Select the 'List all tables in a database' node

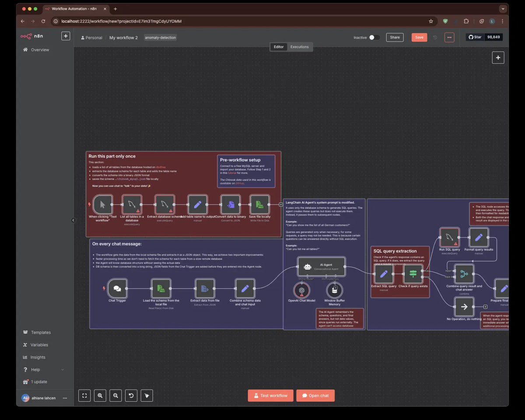(x=132, y=204)
